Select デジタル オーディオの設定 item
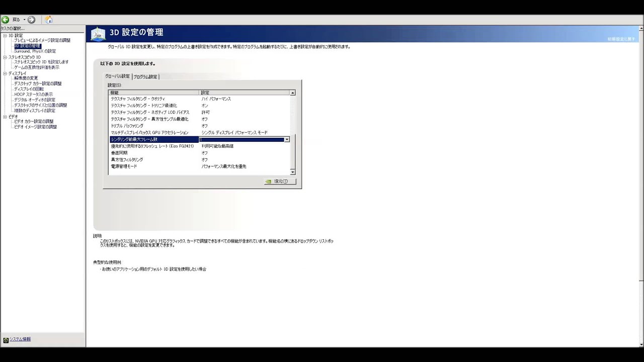 click(x=35, y=100)
